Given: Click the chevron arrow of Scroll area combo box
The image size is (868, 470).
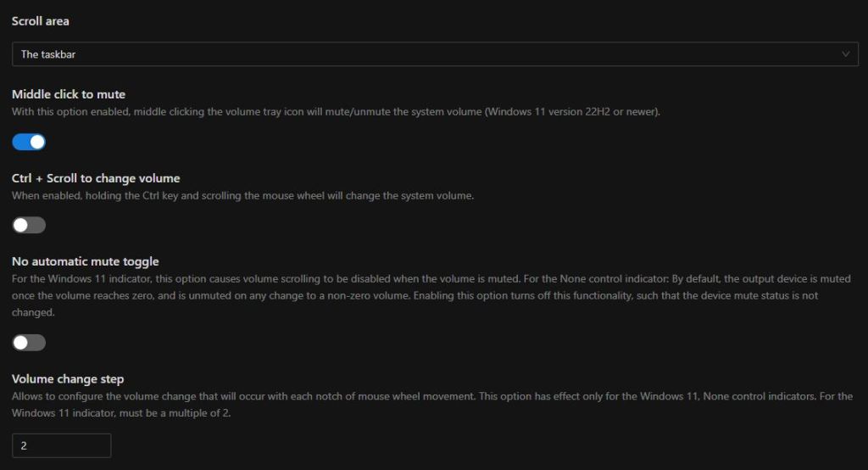Looking at the screenshot, I should [x=845, y=54].
